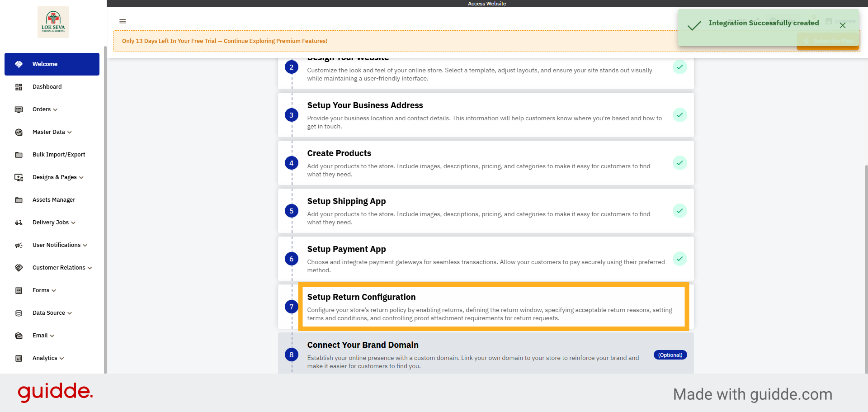
Task: Click the success checkmark icon in the toast
Action: (x=694, y=25)
